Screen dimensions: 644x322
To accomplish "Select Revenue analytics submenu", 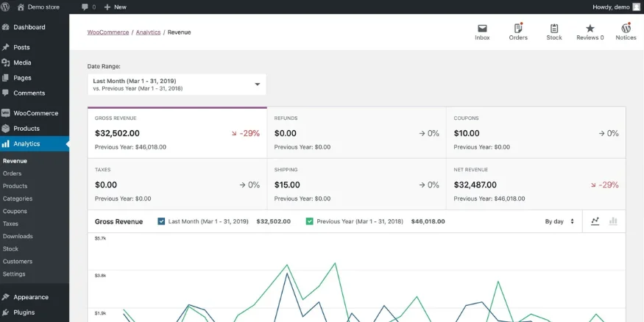I will point(15,161).
